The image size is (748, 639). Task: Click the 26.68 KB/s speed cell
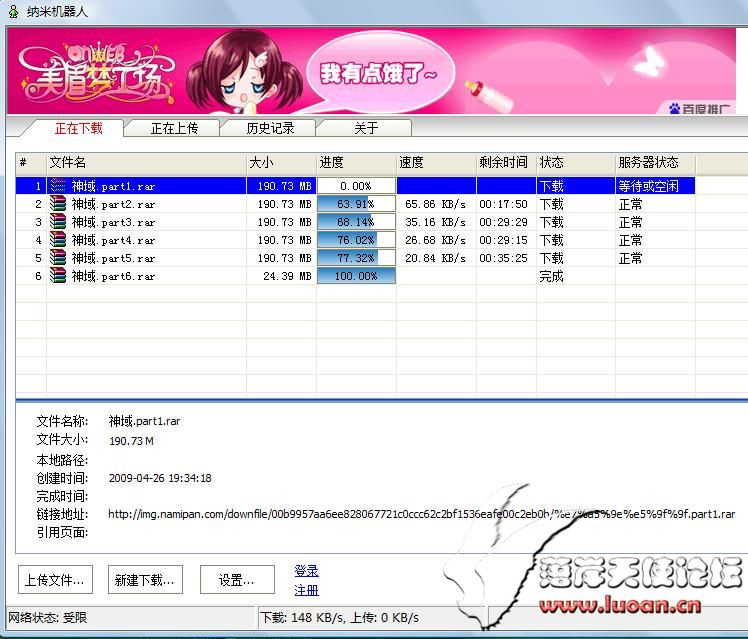435,240
